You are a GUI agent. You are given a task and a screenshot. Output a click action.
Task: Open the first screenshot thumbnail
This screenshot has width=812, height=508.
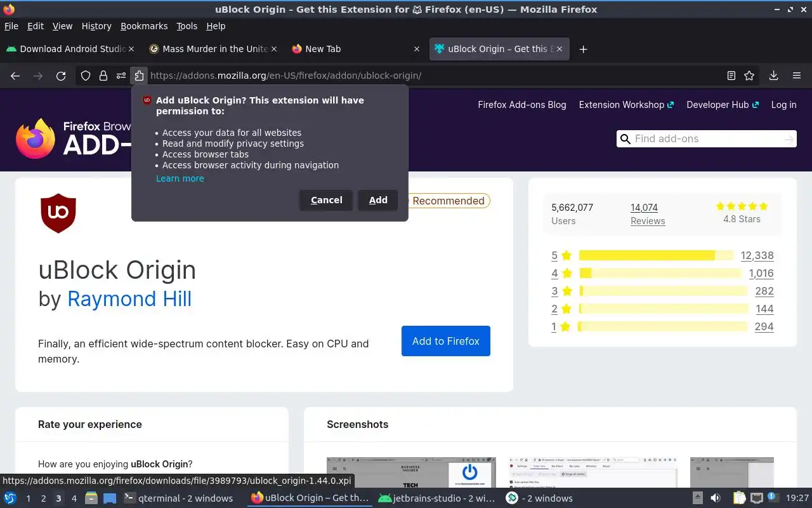411,472
